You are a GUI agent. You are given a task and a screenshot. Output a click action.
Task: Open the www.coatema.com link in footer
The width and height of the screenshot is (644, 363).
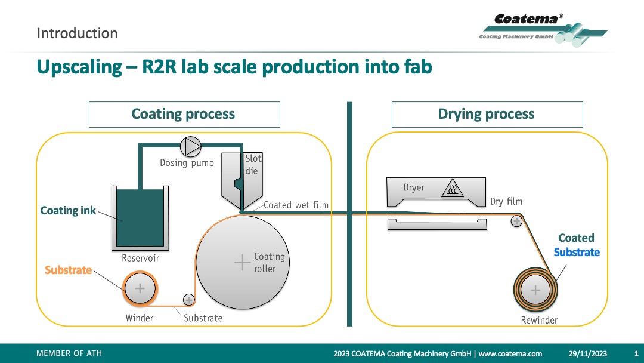tap(510, 353)
